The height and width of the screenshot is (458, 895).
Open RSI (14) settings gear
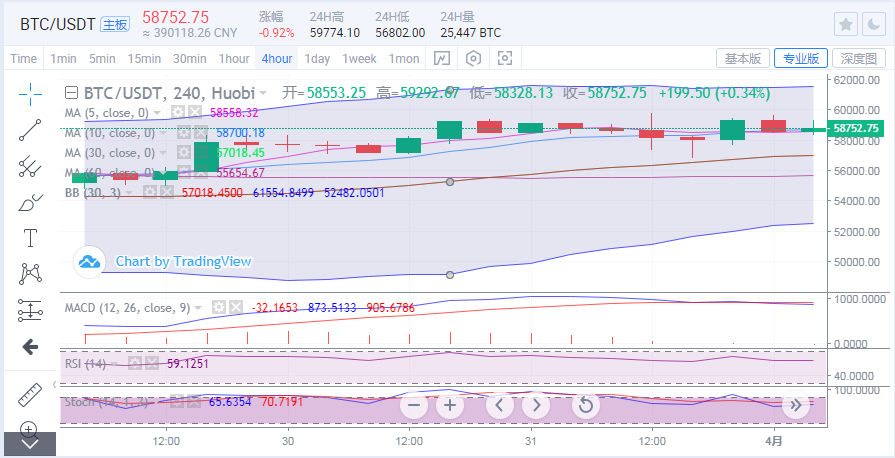coord(134,364)
